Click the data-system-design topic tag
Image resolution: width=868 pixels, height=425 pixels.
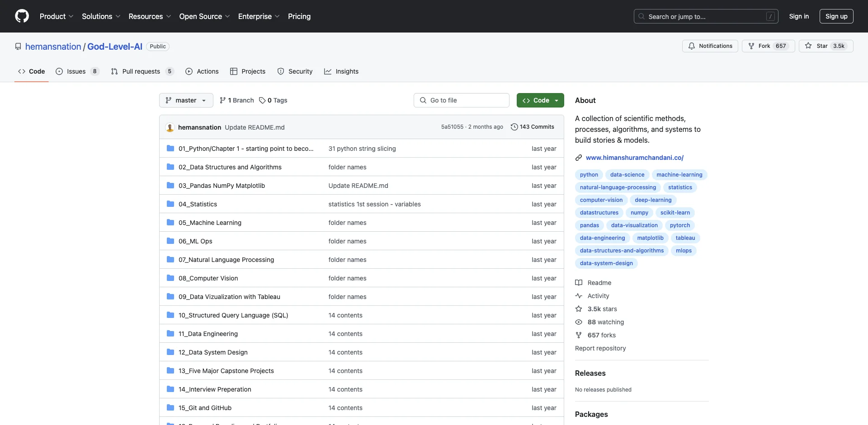(x=606, y=263)
